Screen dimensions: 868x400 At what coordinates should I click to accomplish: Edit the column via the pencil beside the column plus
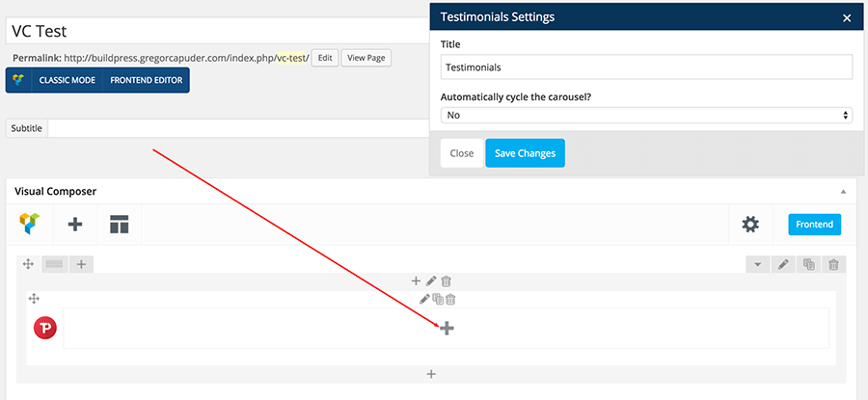pos(431,281)
